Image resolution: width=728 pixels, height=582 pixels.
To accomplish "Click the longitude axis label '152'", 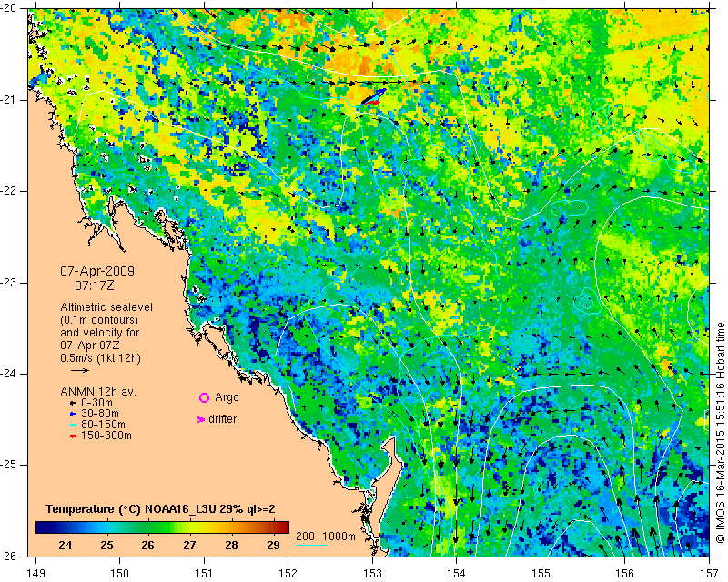I will 288,574.
